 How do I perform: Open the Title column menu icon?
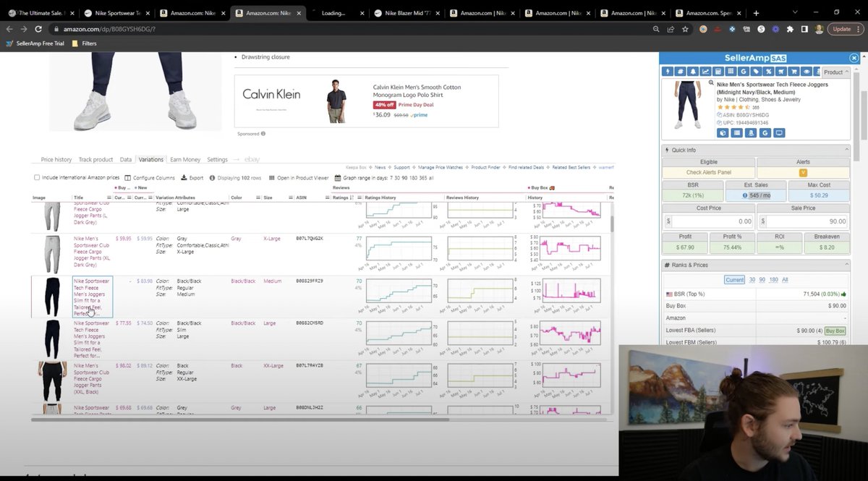coord(109,197)
